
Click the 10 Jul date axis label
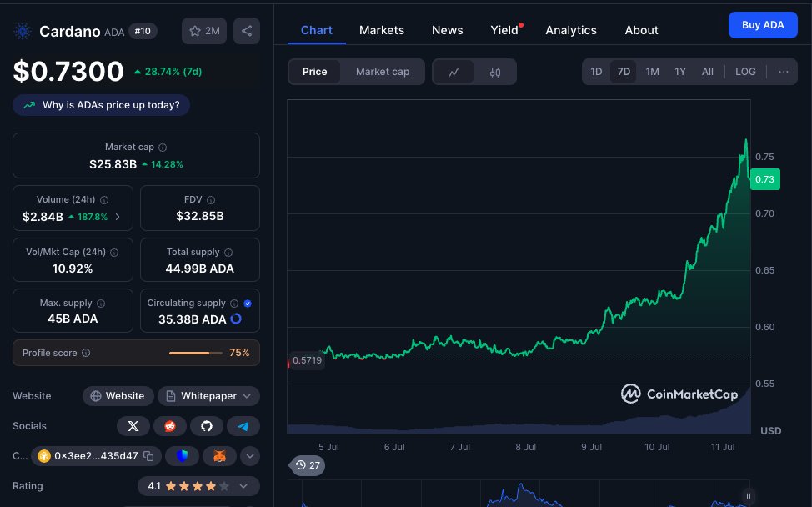coord(657,447)
